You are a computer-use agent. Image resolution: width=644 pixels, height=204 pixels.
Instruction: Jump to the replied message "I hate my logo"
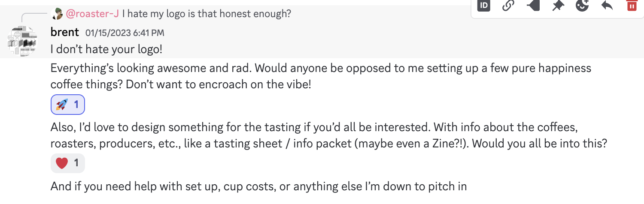(x=207, y=14)
